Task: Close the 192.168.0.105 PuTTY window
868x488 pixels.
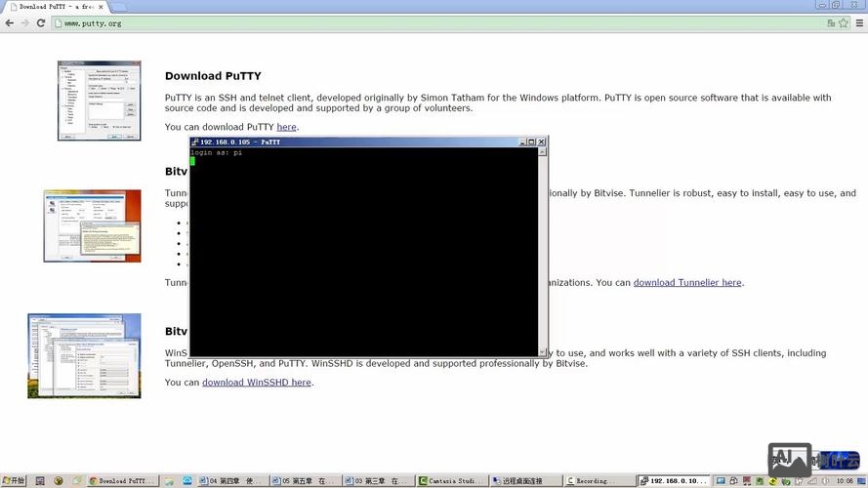Action: (x=541, y=142)
